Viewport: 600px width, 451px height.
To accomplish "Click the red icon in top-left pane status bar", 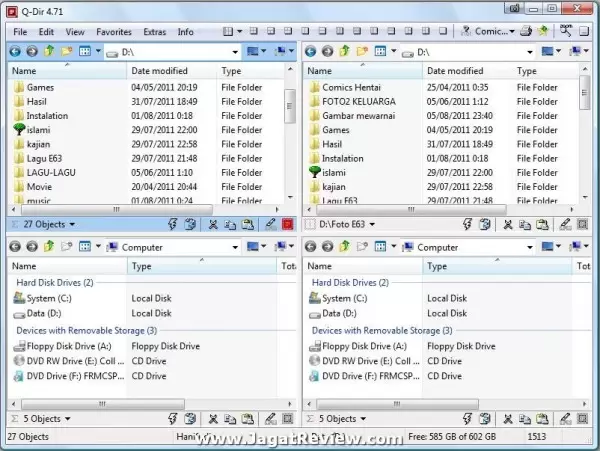I will tap(288, 226).
